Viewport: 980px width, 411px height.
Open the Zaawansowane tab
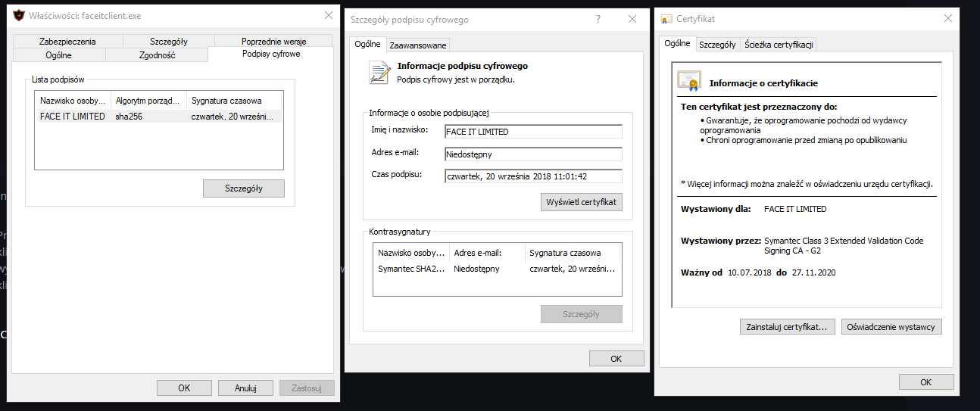coord(418,45)
